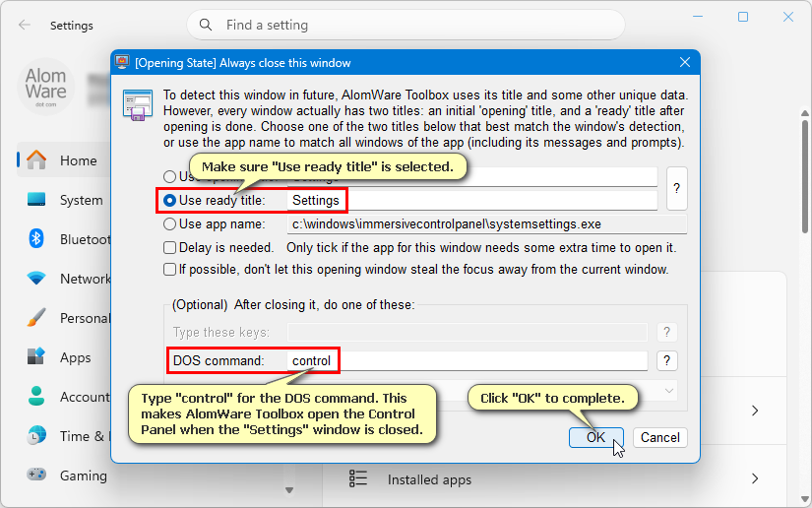Click the DOS command input field
The width and height of the screenshot is (812, 508).
click(468, 360)
